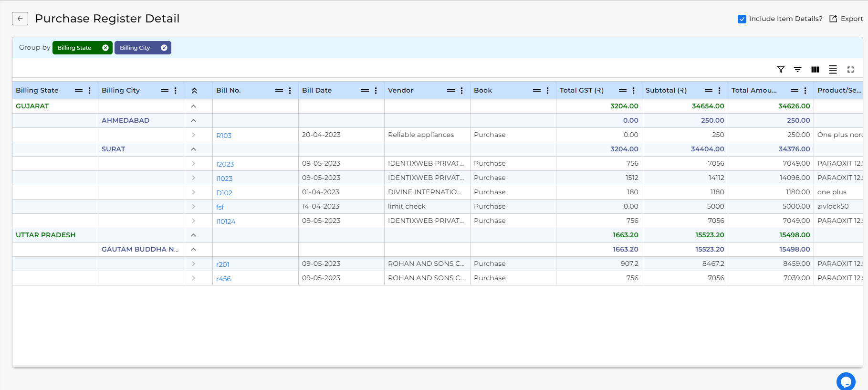Open bill R103 link
Viewport: 868px width, 390px height.
tap(224, 136)
